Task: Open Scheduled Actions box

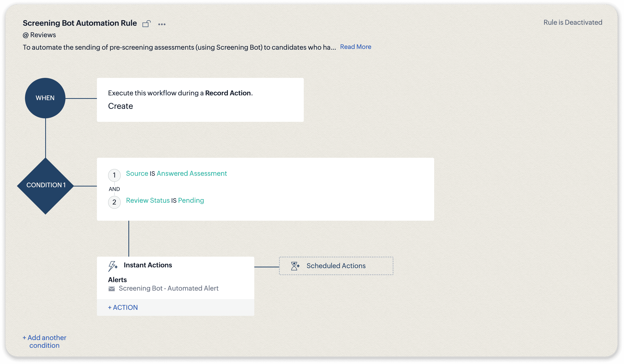Action: (336, 266)
